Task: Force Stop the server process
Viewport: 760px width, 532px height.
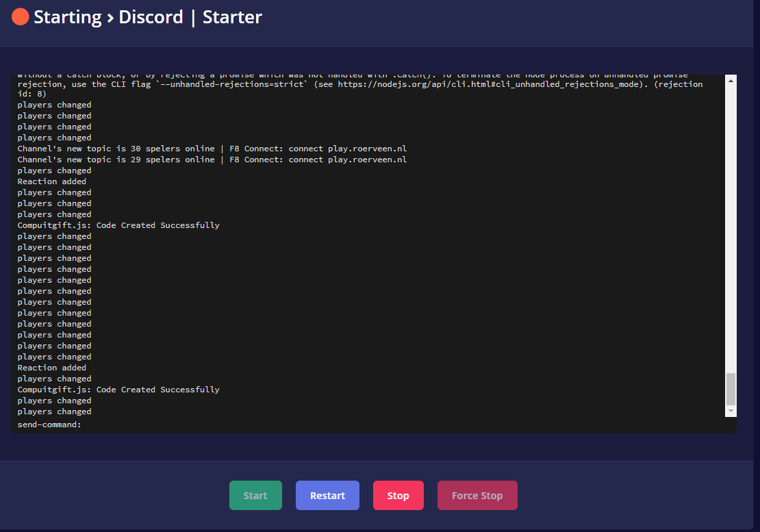Action: (x=477, y=496)
